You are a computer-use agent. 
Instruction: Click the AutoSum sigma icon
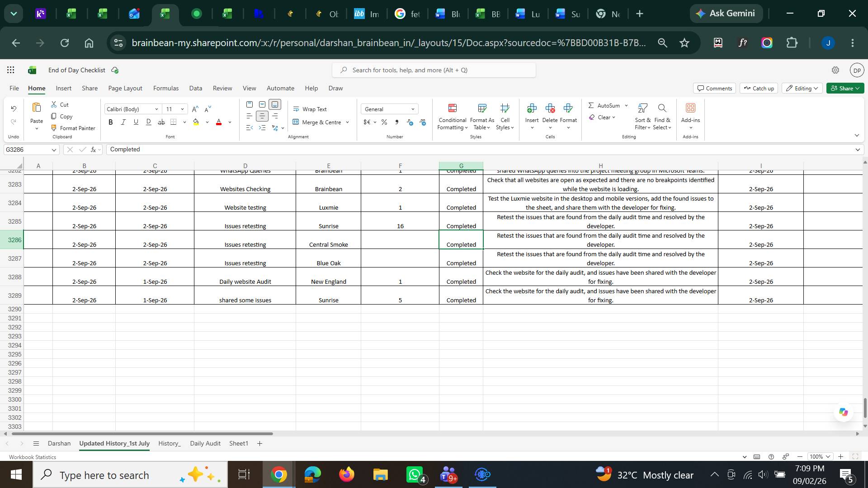click(591, 105)
